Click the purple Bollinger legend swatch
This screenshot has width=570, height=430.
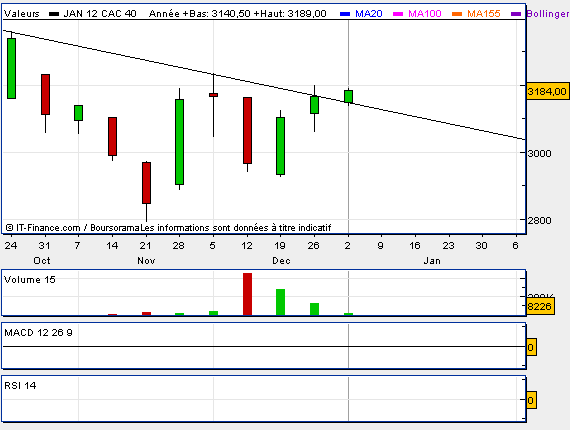coord(516,14)
